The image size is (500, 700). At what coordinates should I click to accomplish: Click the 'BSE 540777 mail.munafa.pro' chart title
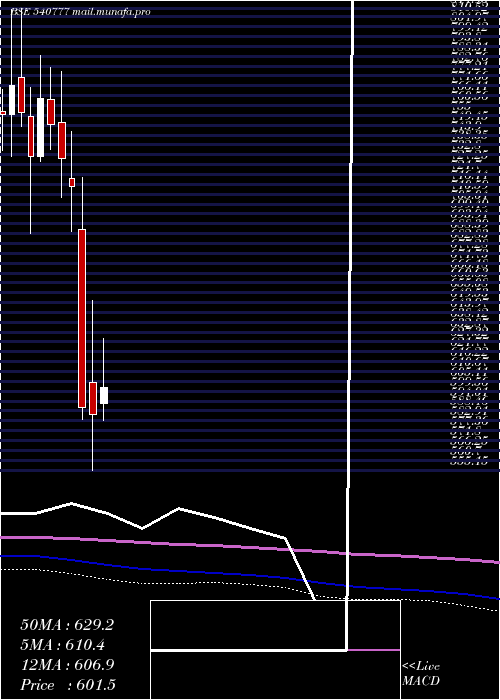80,12
